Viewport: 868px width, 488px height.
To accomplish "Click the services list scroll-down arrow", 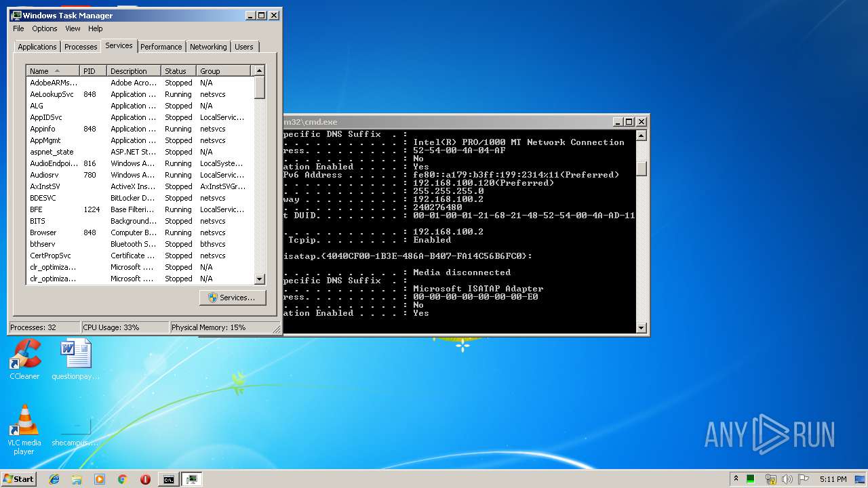I will point(259,279).
